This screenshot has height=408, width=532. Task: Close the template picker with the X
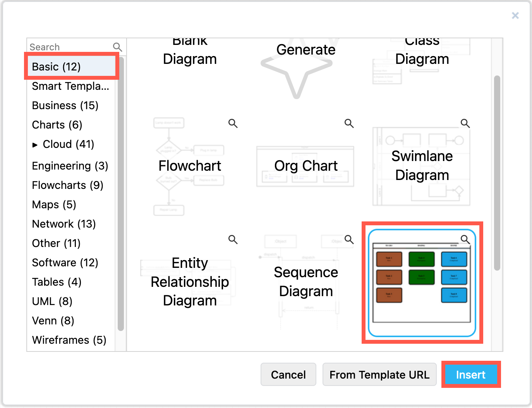(x=515, y=15)
